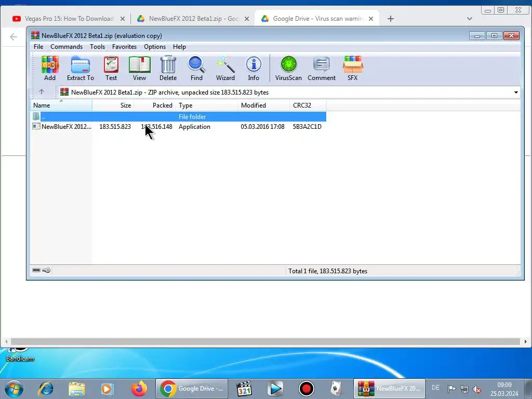Switch to the WinRAR NewBlueFX taskbar button

(x=389, y=389)
